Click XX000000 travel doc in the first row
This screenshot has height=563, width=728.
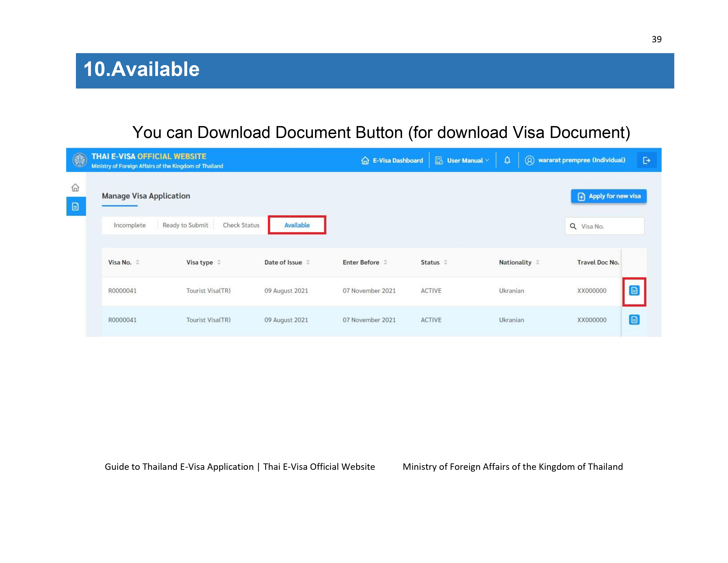point(592,291)
